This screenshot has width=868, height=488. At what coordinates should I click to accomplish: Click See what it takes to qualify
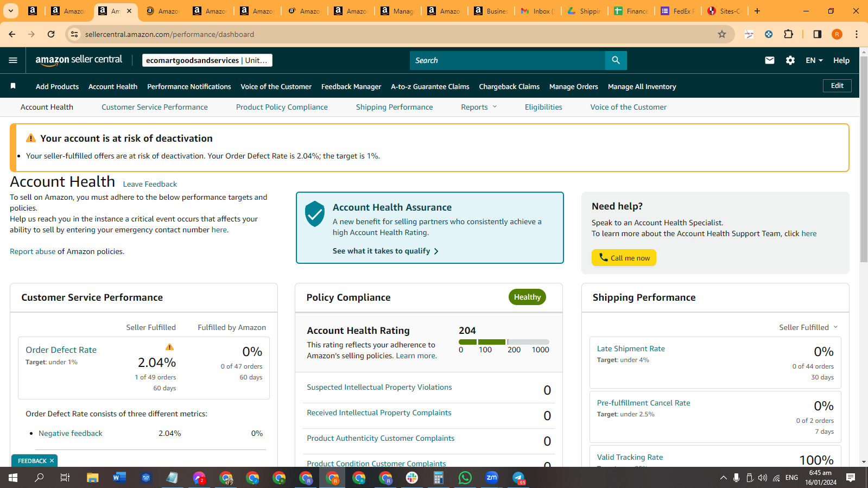point(385,251)
